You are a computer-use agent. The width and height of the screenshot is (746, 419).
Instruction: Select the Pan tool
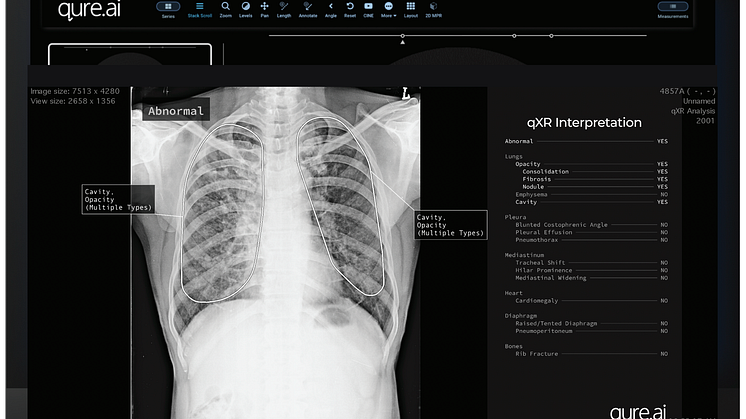coord(265,10)
